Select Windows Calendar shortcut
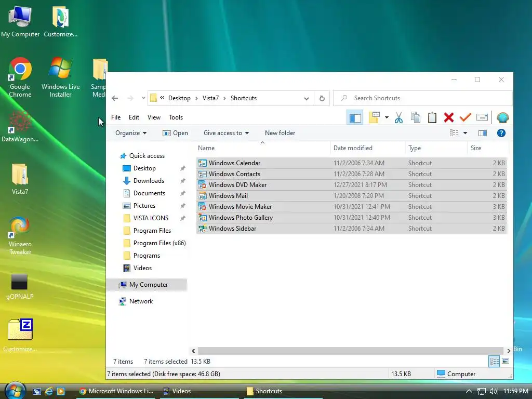Viewport: 532px width, 399px height. coord(352,163)
